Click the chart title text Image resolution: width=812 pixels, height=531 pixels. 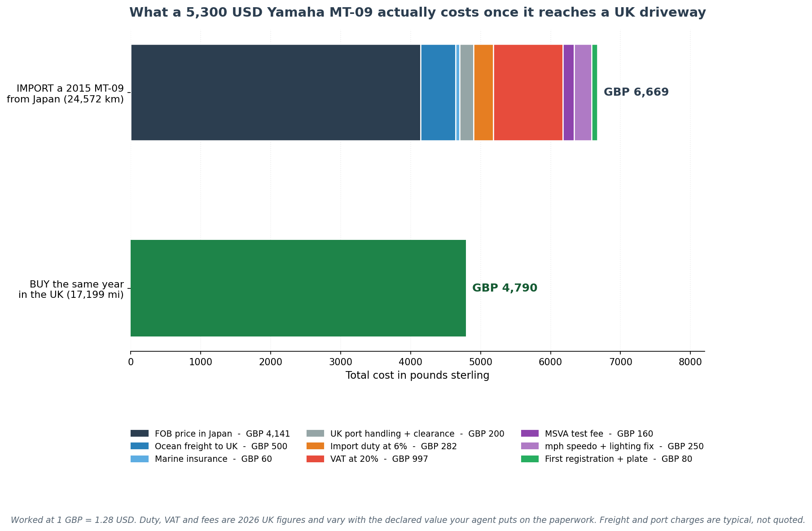pos(417,13)
